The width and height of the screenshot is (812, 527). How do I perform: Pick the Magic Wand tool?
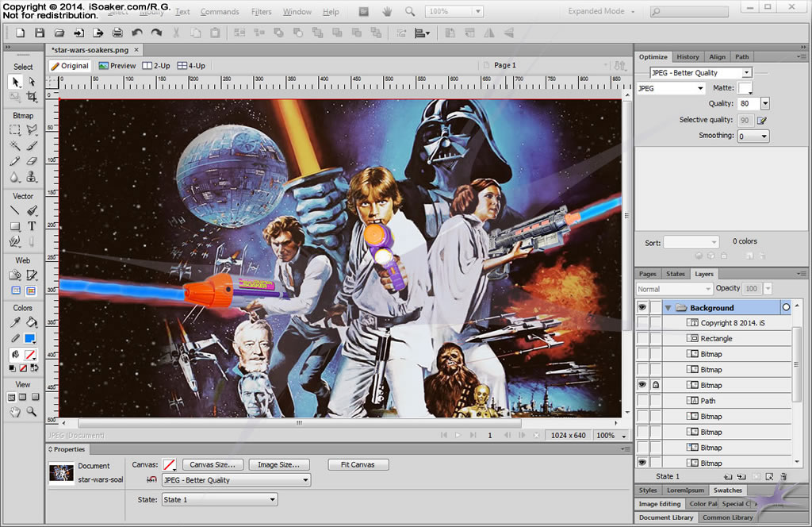15,145
